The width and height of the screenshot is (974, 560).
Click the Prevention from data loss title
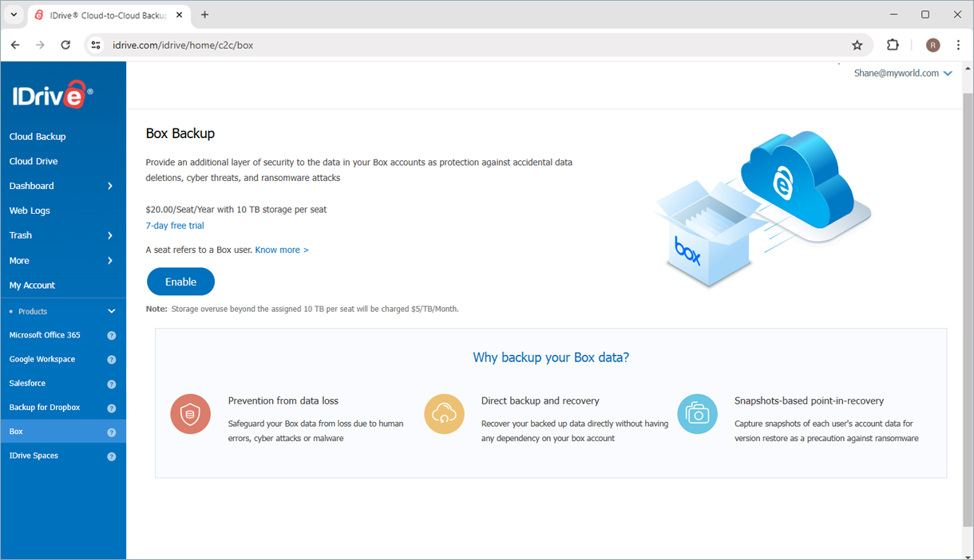tap(283, 400)
